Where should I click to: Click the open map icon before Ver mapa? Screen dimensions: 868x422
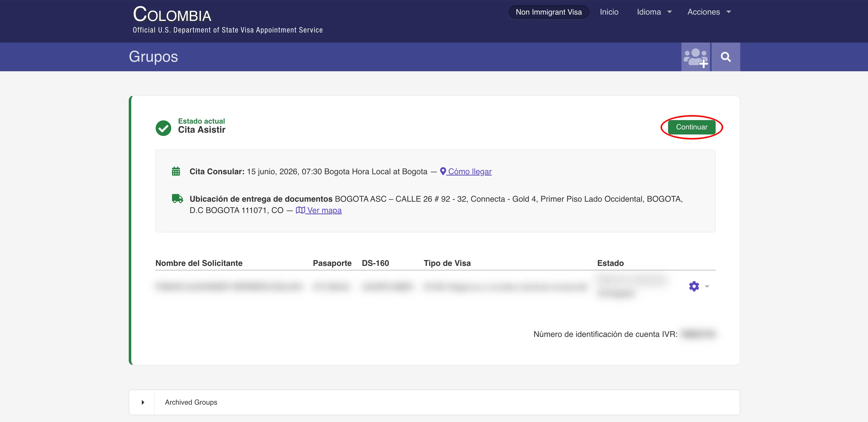(x=300, y=210)
